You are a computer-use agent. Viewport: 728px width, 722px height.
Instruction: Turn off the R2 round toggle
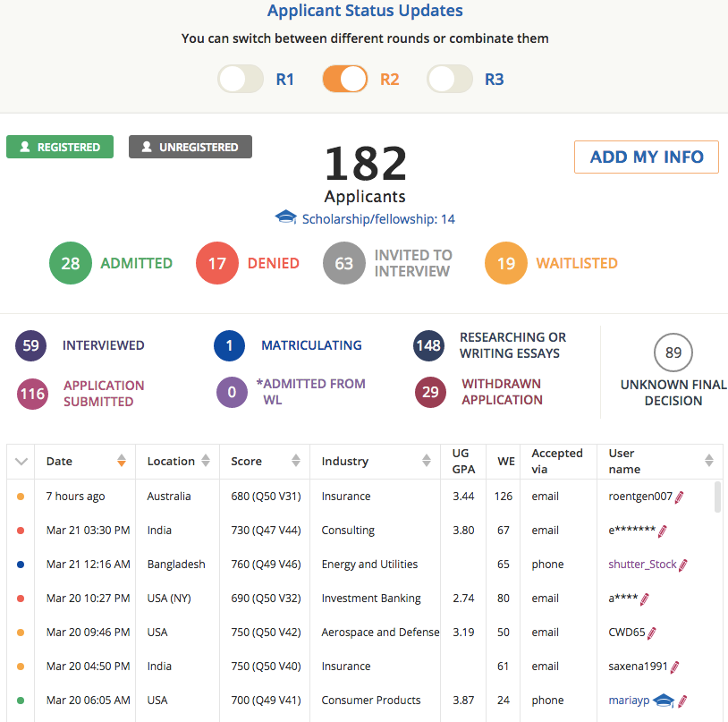click(x=345, y=79)
